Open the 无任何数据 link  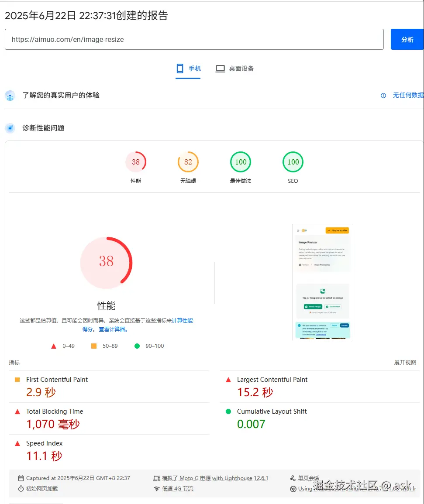coord(408,95)
